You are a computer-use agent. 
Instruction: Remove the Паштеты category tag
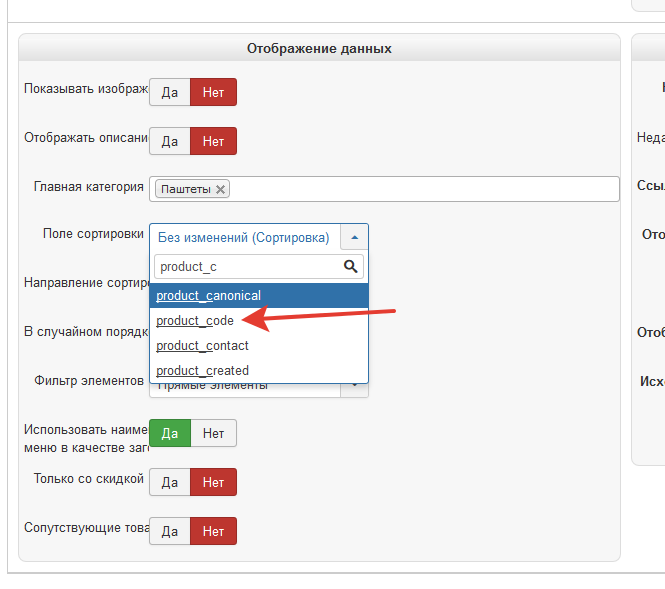pos(221,189)
